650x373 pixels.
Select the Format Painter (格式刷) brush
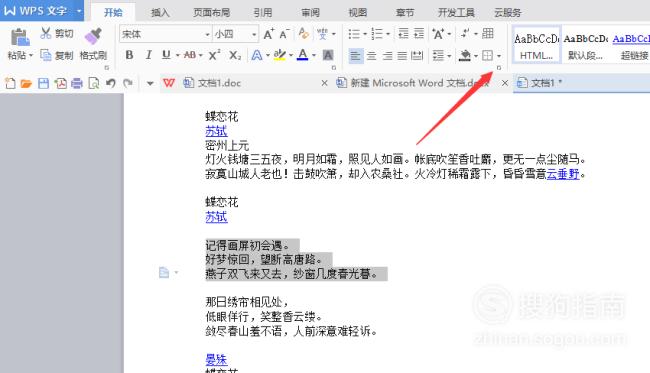[93, 36]
